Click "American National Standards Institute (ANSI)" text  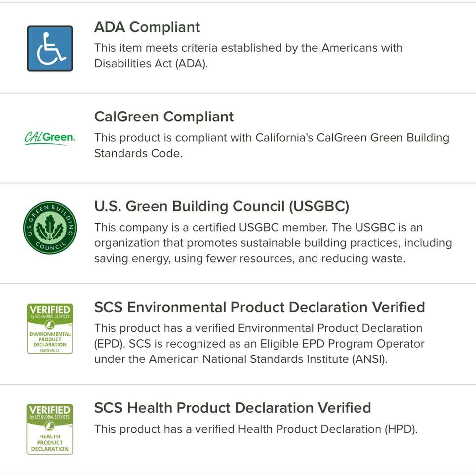(x=268, y=359)
